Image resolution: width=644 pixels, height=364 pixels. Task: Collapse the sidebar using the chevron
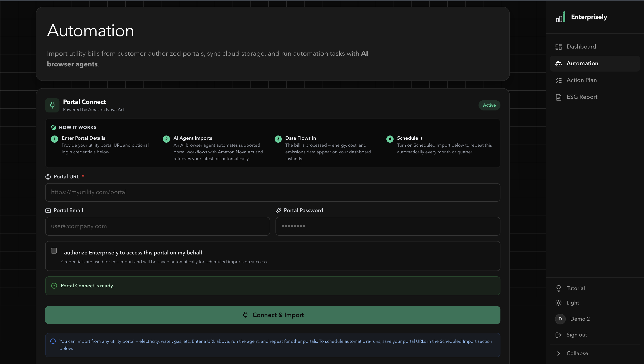pos(558,353)
